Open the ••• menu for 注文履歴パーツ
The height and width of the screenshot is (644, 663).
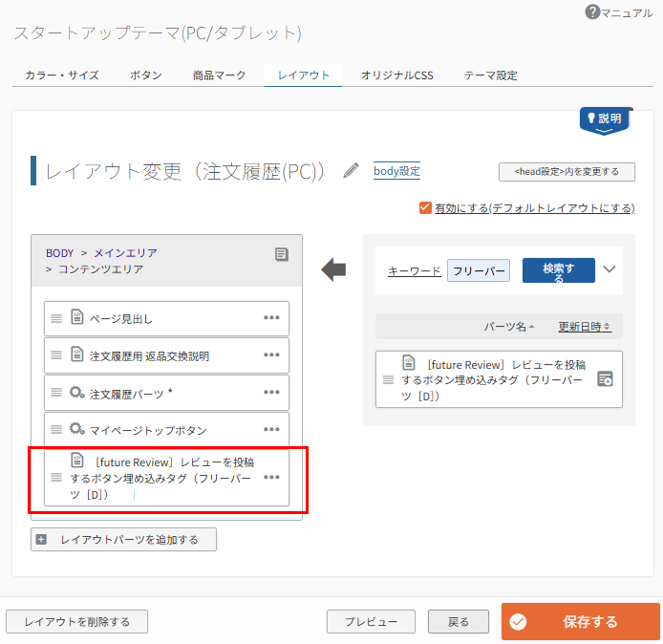271,392
